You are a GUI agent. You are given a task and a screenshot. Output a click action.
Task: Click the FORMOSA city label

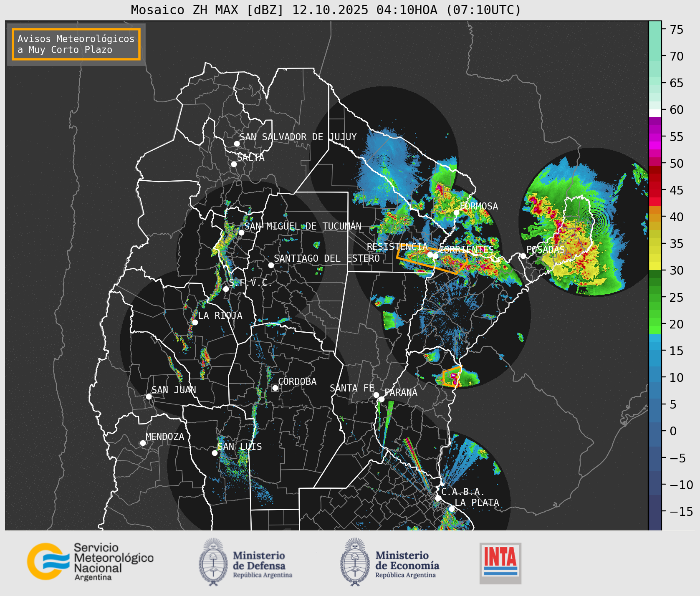(479, 206)
